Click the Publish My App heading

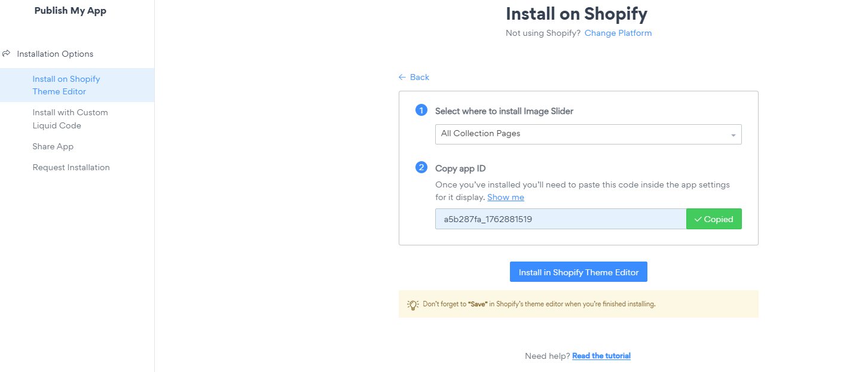[71, 11]
